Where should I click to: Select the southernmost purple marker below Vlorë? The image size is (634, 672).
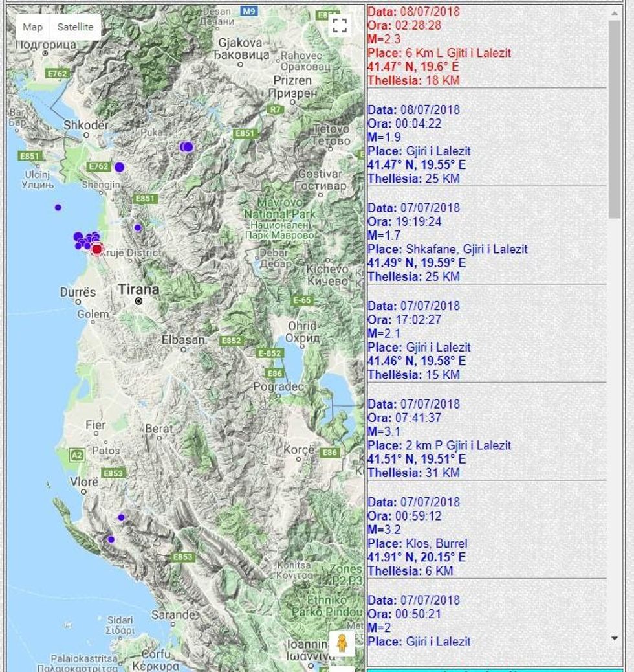tap(111, 539)
